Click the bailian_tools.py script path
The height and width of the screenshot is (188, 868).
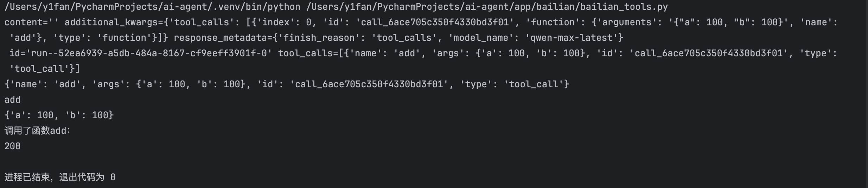487,7
